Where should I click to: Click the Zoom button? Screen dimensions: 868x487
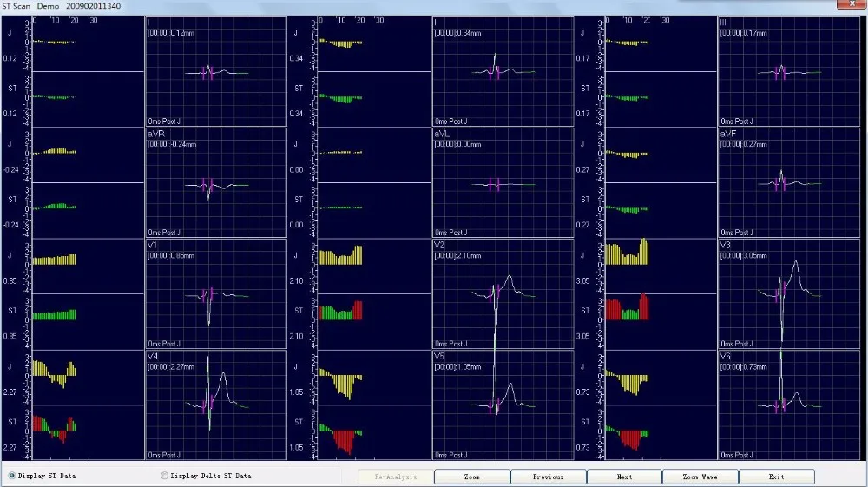coord(471,477)
